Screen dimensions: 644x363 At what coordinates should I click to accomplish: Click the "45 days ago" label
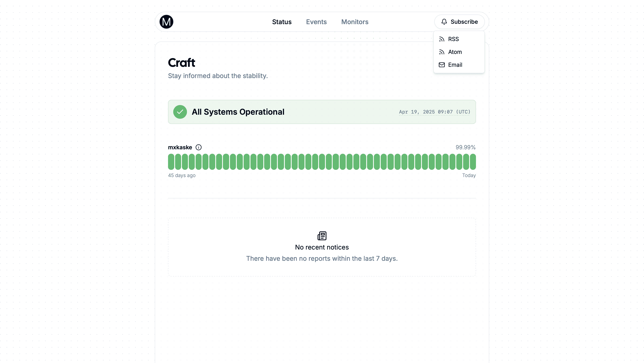coord(182,175)
